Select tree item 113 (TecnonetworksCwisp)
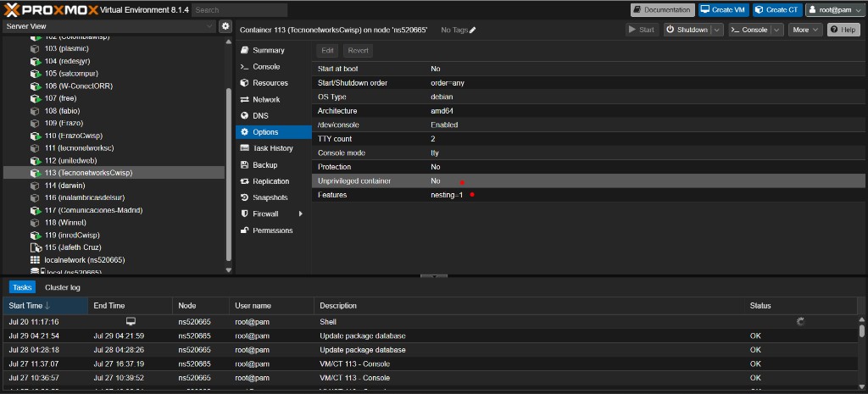The height and width of the screenshot is (394, 868). (x=114, y=173)
